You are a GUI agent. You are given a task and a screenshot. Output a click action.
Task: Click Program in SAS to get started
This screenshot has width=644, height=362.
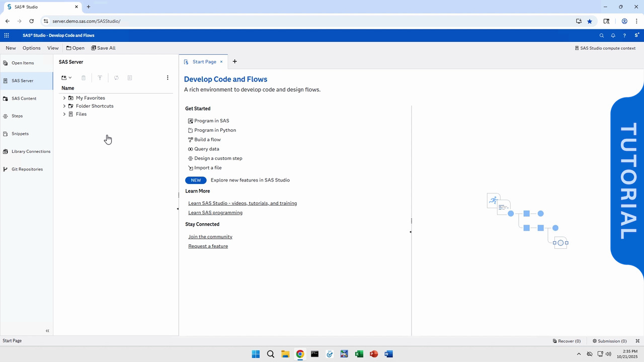click(x=211, y=121)
